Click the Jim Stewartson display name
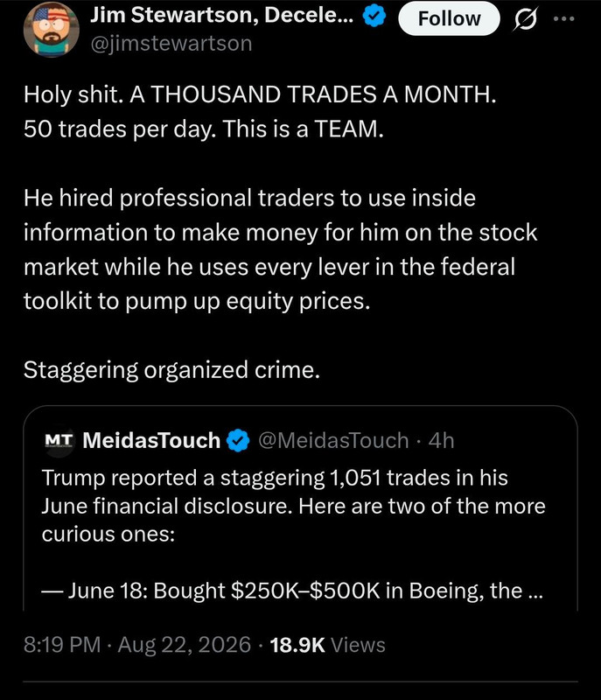601x700 pixels. click(x=222, y=16)
